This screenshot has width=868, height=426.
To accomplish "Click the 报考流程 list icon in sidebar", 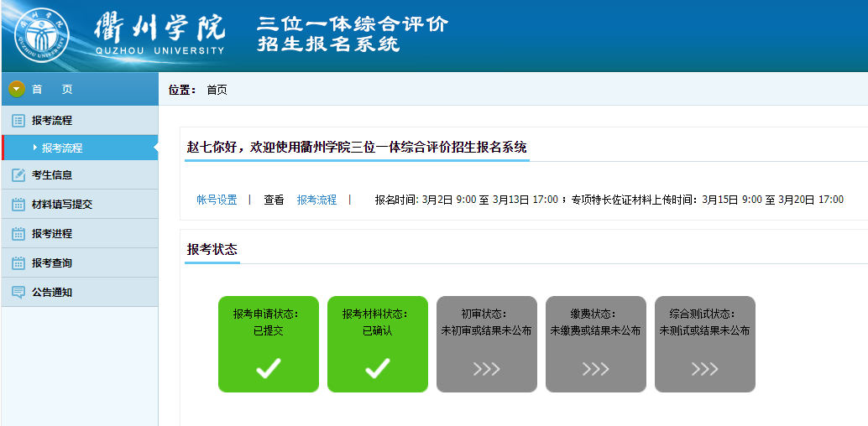I will [x=18, y=121].
